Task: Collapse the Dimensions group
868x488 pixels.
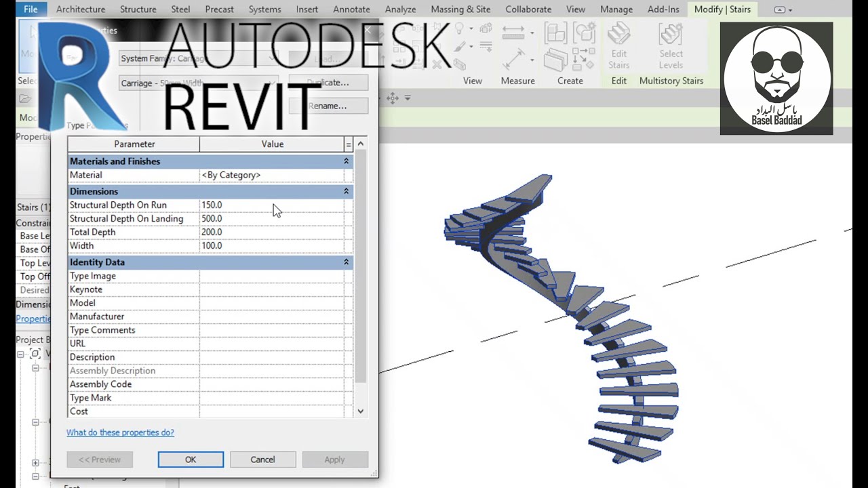Action: click(x=347, y=191)
